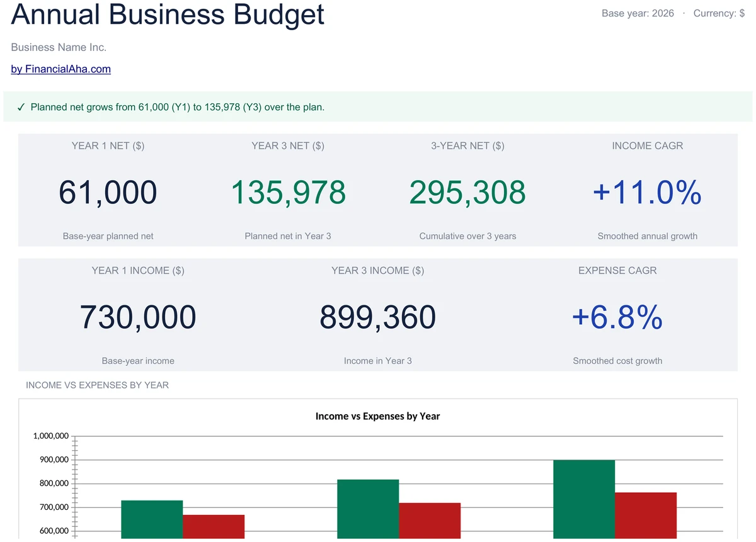The image size is (756, 542).
Task: Click the 700,000 axis label
Action: coord(54,507)
